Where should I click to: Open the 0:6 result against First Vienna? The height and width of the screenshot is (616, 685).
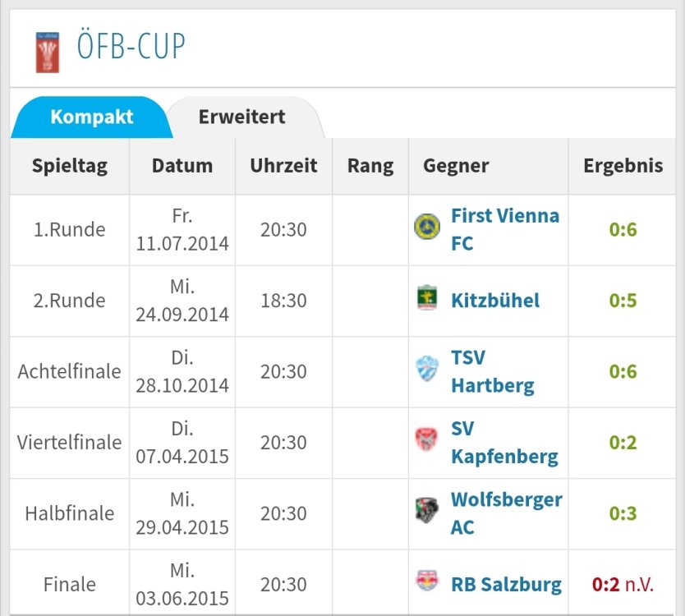(623, 229)
